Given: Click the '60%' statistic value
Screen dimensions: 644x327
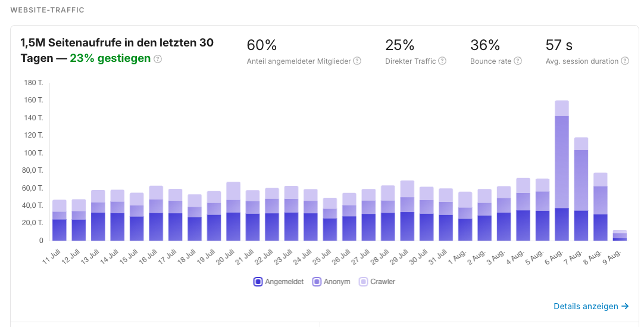Looking at the screenshot, I should [x=262, y=45].
